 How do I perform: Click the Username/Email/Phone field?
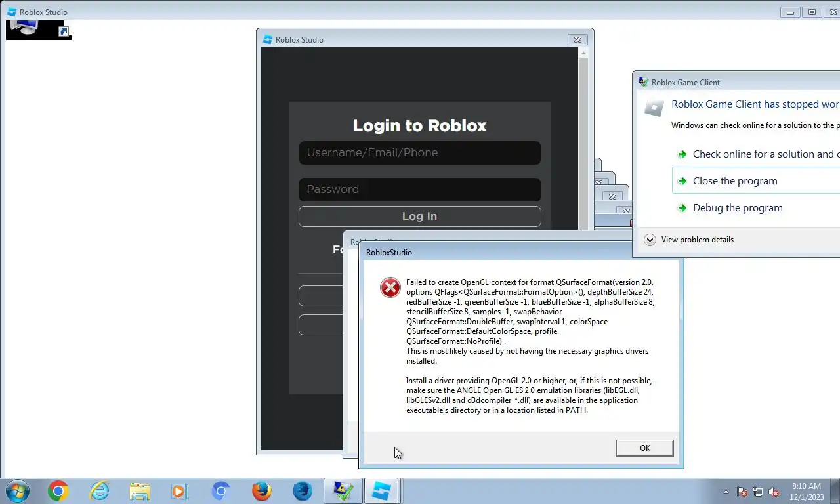(419, 152)
